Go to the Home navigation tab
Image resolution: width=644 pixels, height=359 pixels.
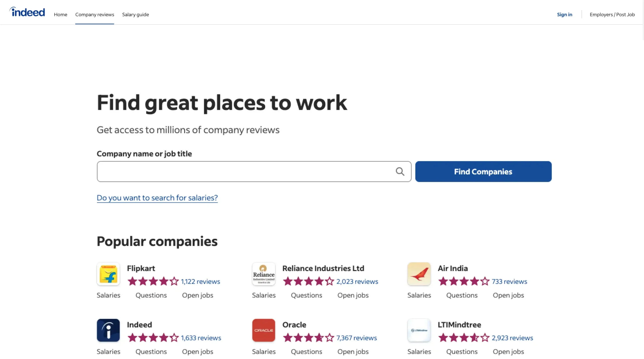pos(60,15)
